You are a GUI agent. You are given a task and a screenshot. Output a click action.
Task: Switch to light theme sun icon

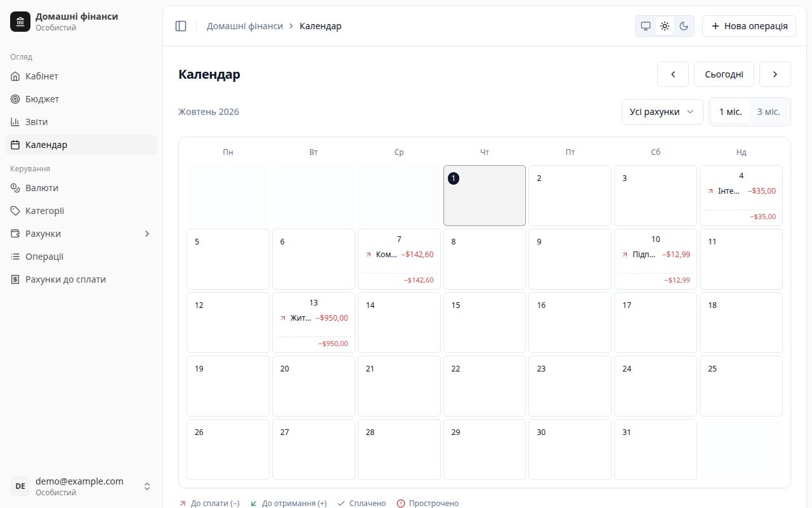click(x=665, y=26)
